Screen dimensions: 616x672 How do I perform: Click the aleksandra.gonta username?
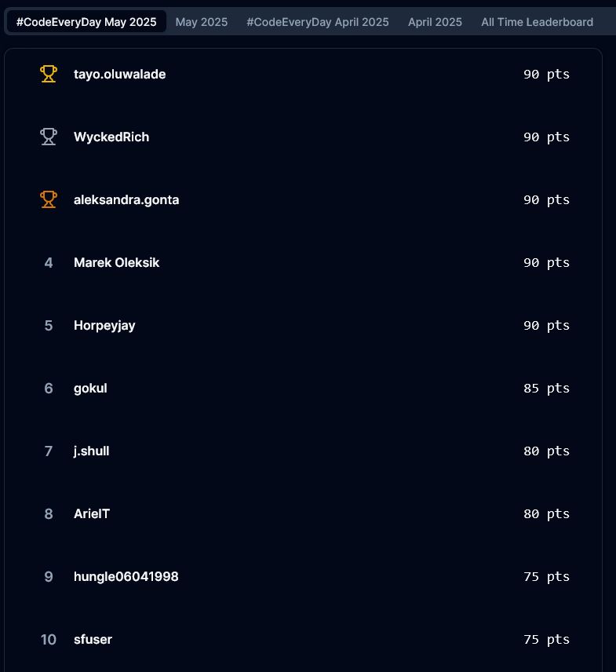(x=126, y=199)
